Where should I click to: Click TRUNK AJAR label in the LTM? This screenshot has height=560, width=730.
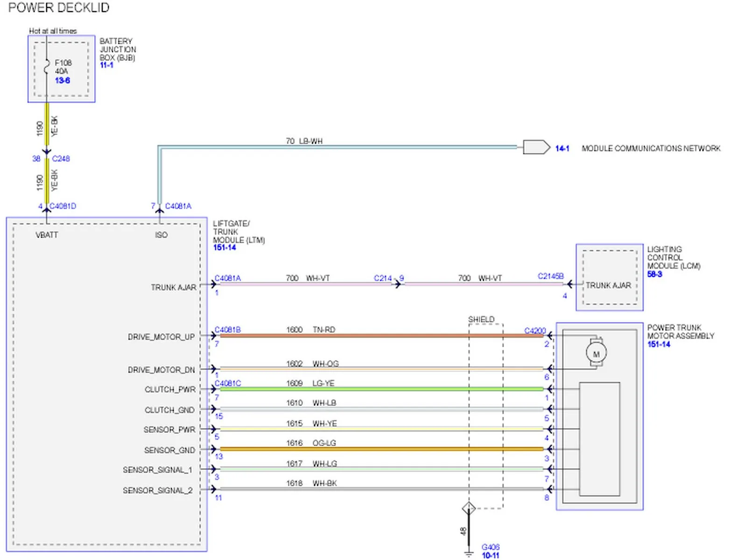pyautogui.click(x=174, y=287)
